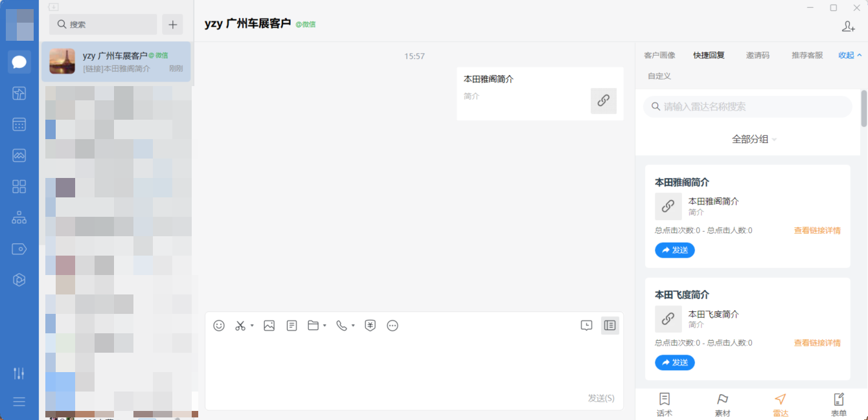Open the apps grid icon in sidebar

(19, 186)
